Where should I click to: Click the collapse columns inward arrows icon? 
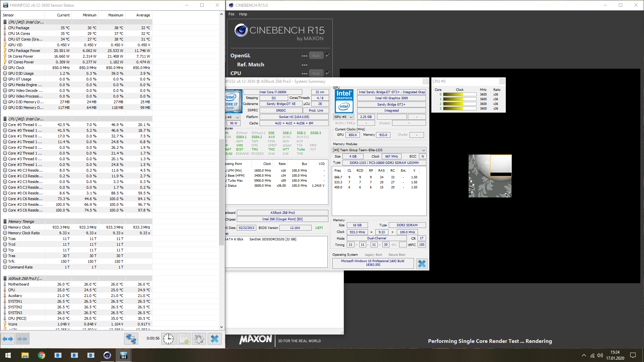coord(22,339)
